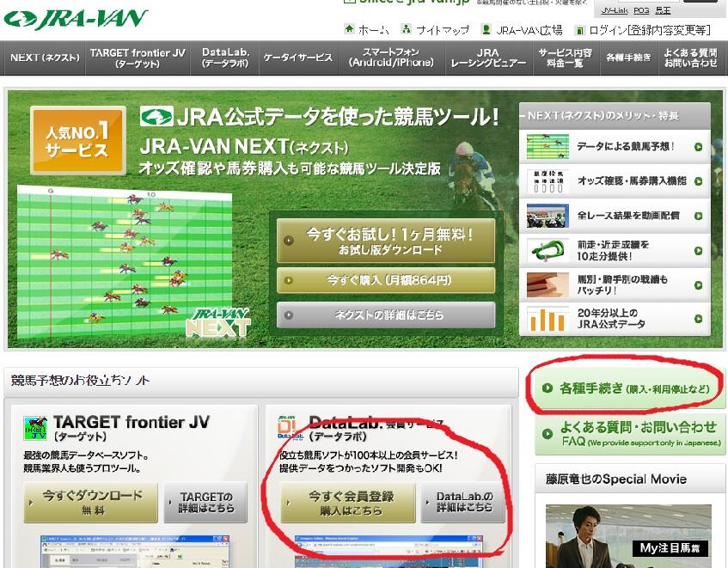Click arrow icon beside オッズ確認・馬券購入機能
728x568 pixels.
point(698,181)
